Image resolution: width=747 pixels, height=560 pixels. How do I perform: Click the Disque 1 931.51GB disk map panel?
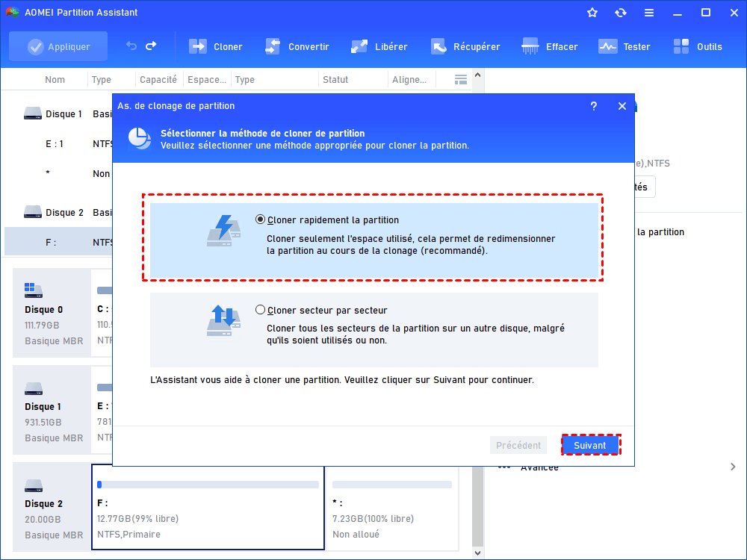pos(52,410)
